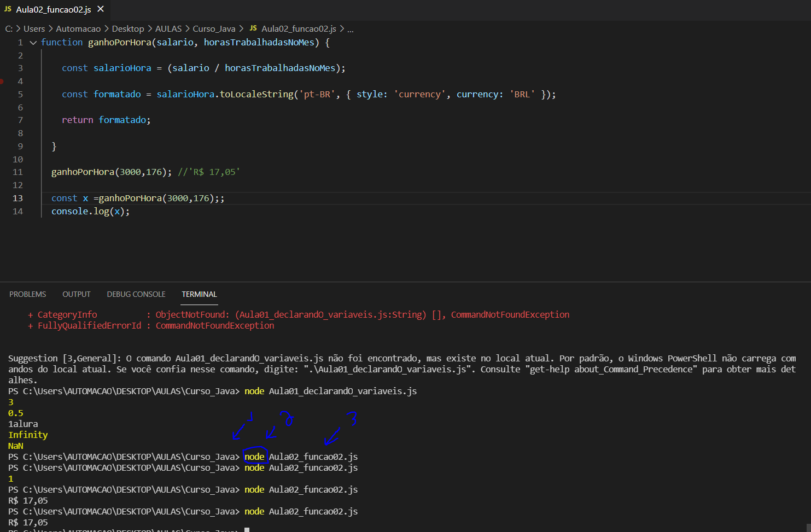Click the 'CategoryInfo' error line in terminal
This screenshot has width=811, height=532.
point(299,315)
